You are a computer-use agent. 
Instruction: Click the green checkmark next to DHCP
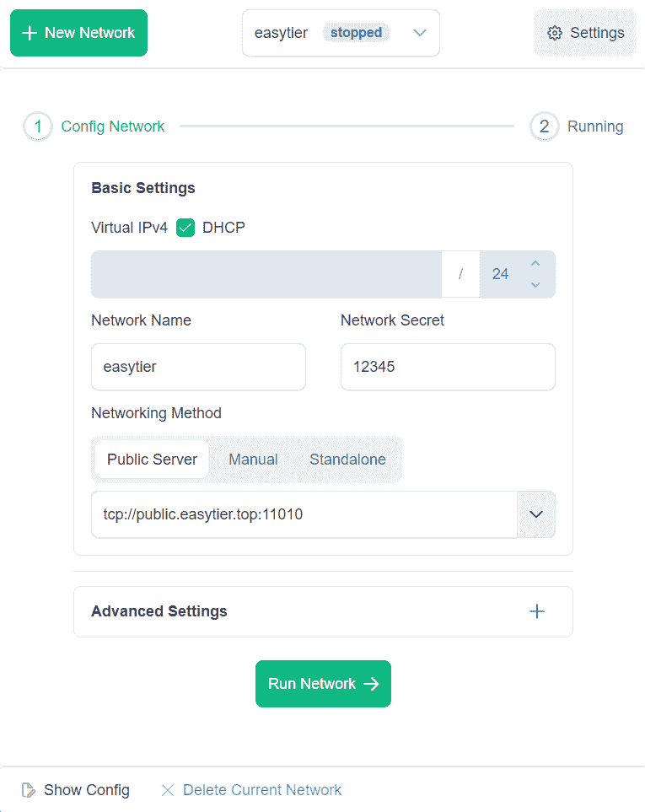click(185, 227)
